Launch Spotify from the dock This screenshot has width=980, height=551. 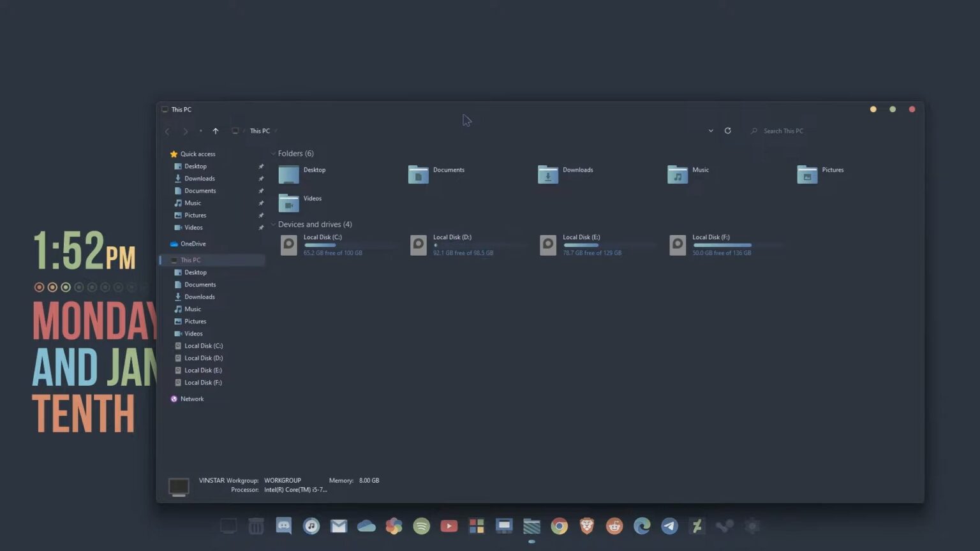(x=422, y=526)
